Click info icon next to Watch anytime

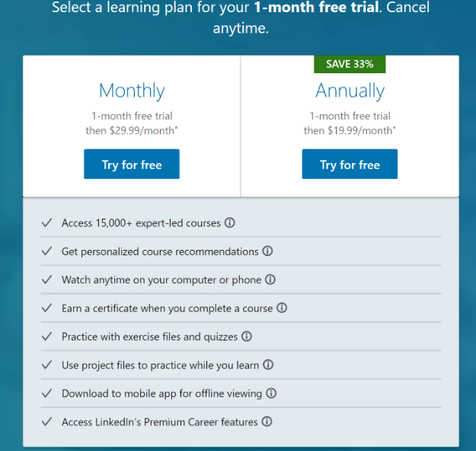click(x=270, y=280)
